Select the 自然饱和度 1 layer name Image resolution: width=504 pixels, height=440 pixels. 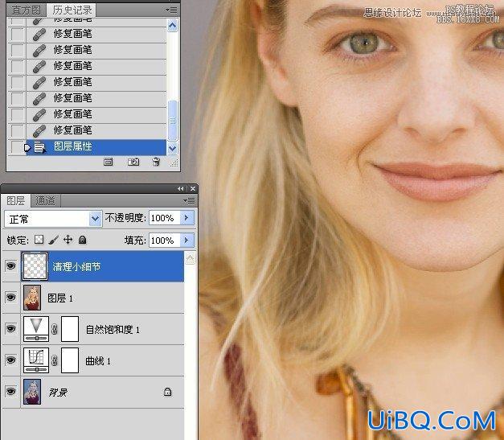click(113, 330)
